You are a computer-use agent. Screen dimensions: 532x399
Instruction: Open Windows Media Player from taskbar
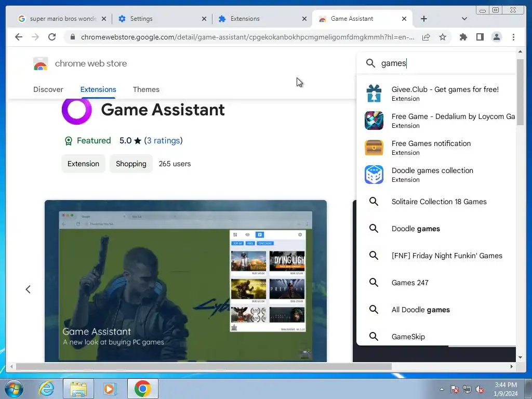coord(110,389)
